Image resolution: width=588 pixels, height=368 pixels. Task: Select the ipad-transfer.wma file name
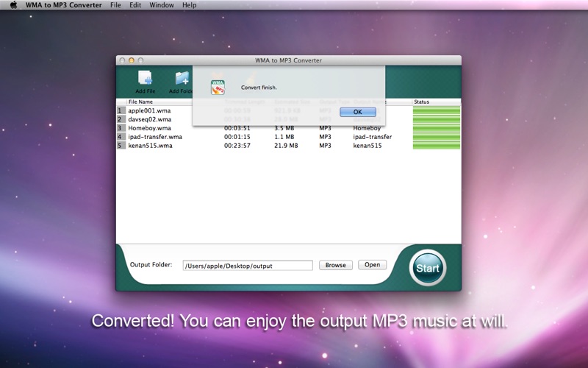click(155, 137)
